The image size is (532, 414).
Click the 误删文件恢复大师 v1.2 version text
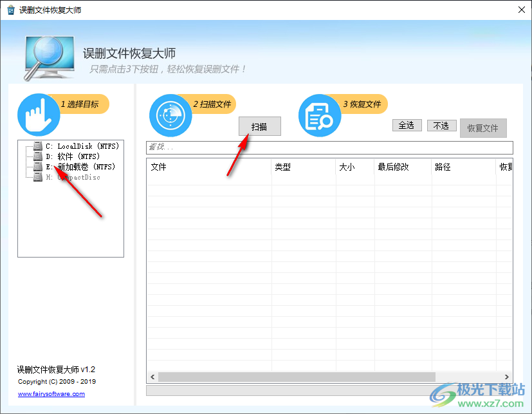(x=57, y=369)
